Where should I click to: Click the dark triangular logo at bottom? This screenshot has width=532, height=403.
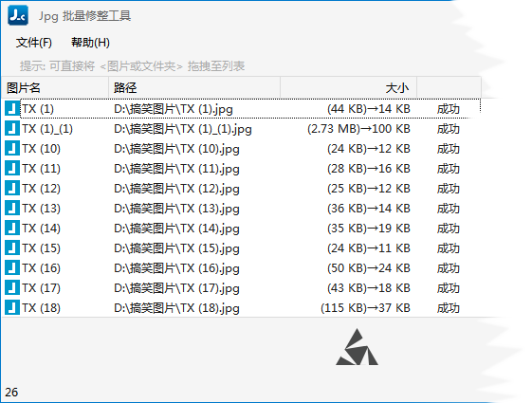[x=357, y=347]
